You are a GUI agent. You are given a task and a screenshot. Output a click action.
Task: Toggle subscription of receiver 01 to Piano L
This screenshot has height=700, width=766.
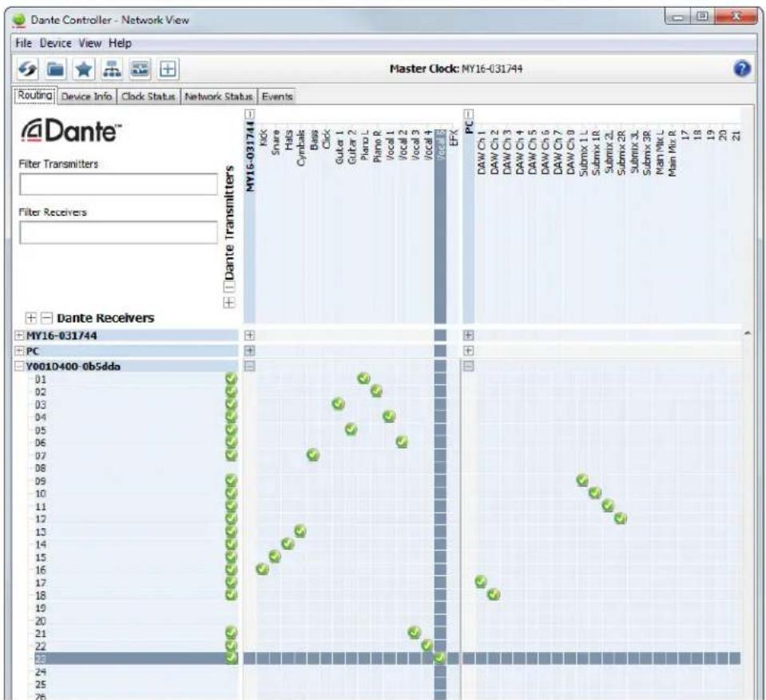coord(363,378)
